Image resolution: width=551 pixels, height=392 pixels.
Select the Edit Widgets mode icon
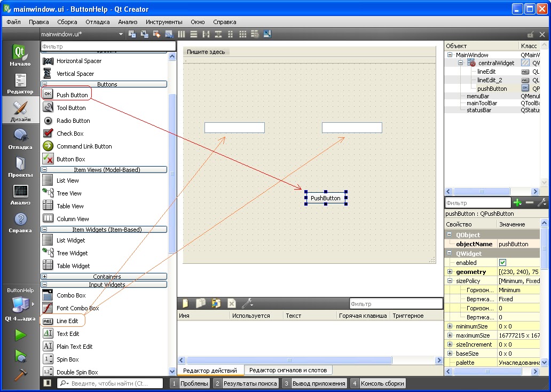[132, 34]
